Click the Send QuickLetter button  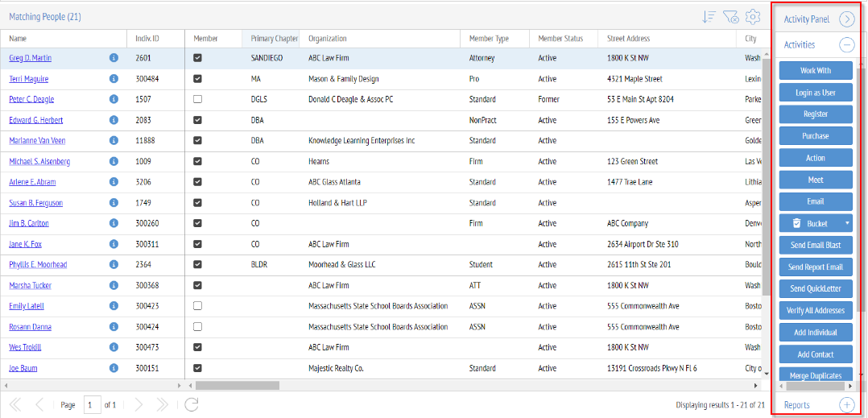(816, 289)
